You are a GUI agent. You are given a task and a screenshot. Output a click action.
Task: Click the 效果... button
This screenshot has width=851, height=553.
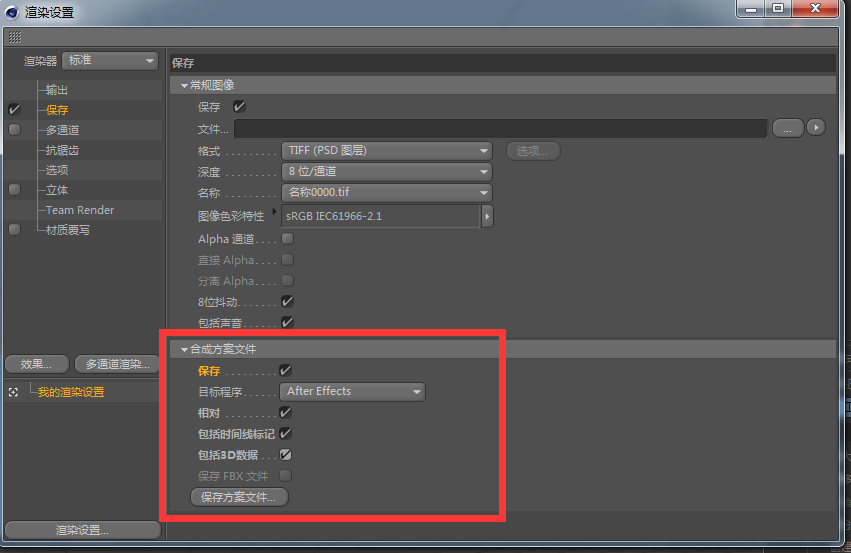click(37, 364)
